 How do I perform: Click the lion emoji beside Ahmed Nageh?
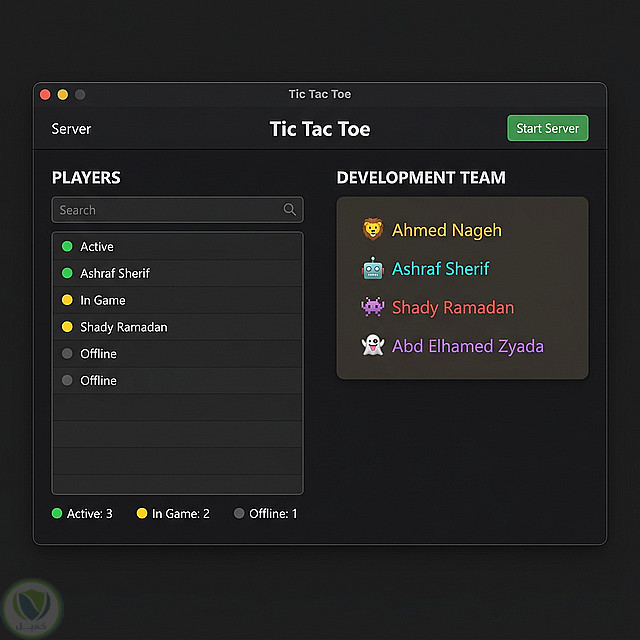(372, 230)
